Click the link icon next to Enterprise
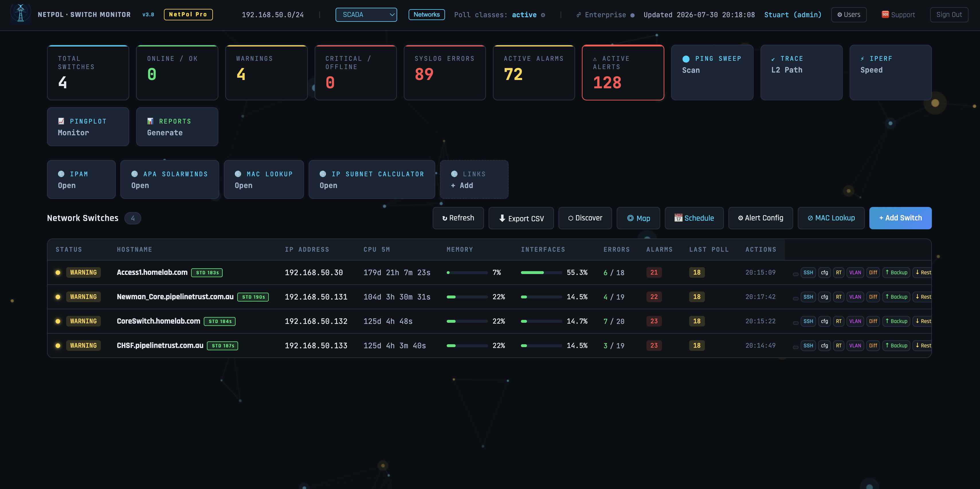Screen dimensions: 980x489 [579, 15]
